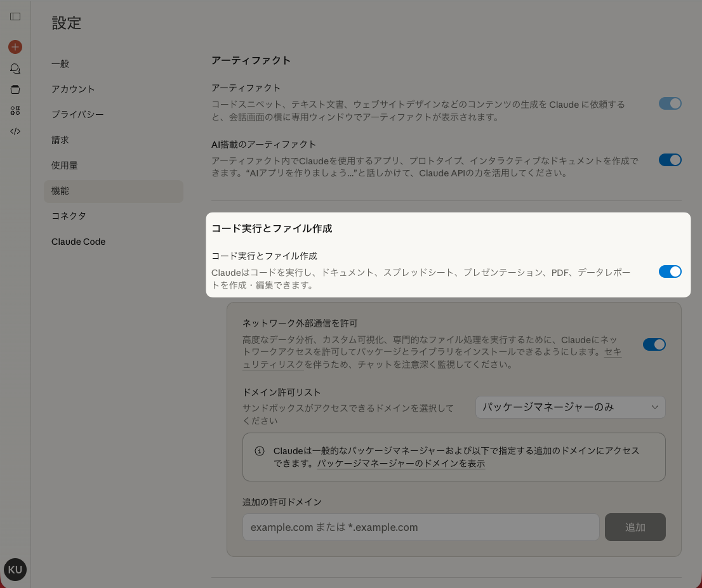Click the ドメイン許可リスト label
This screenshot has height=588, width=702.
[x=282, y=393]
